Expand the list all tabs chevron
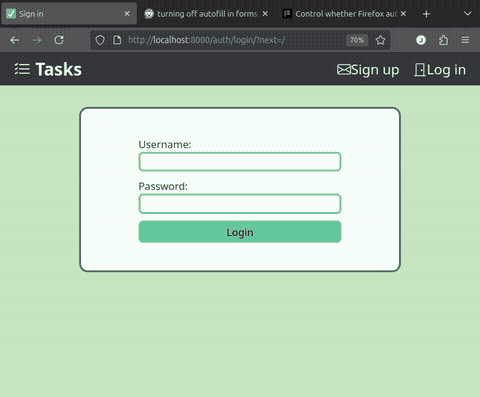The image size is (480, 397). [468, 14]
